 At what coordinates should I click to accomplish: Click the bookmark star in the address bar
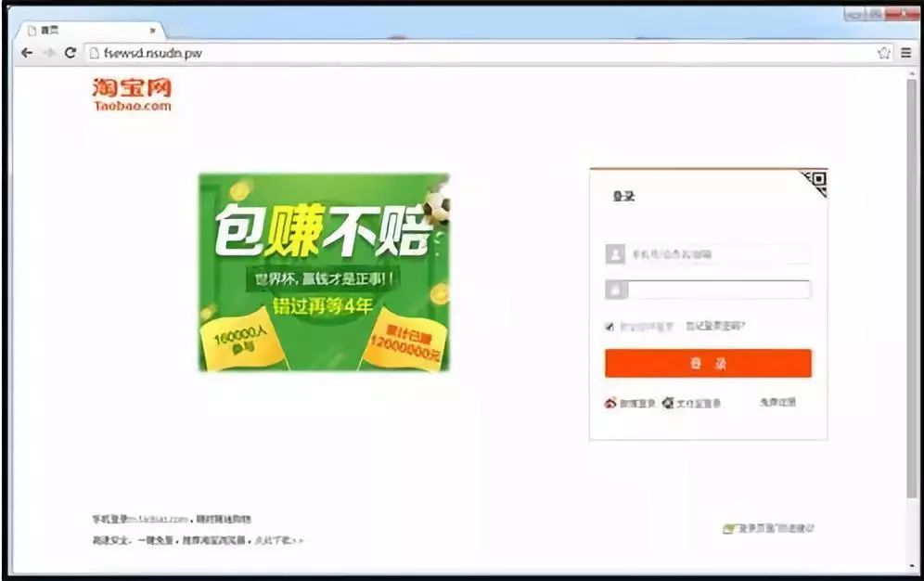(885, 53)
